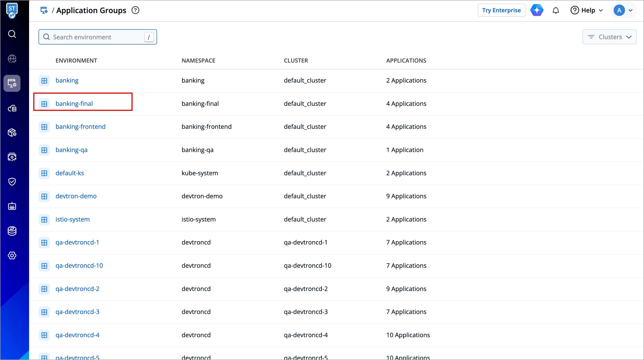This screenshot has width=644, height=360.
Task: Open the stacked database sidebar icon
Action: 12,231
